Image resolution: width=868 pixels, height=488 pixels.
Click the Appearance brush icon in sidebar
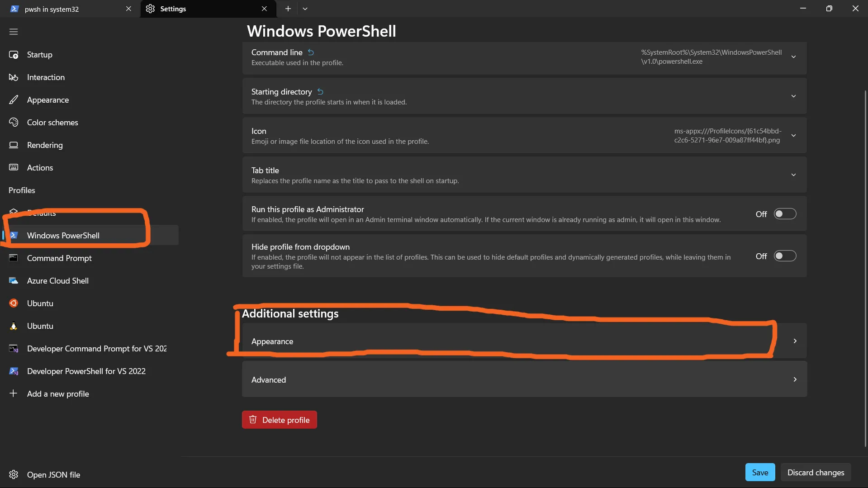14,100
